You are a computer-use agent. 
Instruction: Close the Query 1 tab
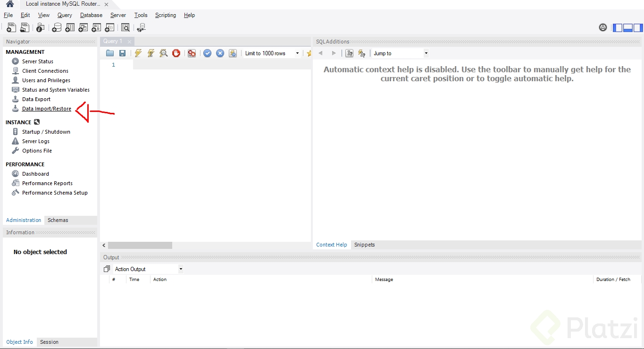129,42
